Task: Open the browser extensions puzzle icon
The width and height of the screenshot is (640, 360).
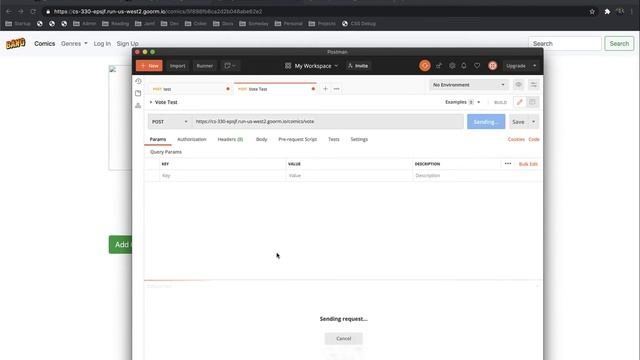Action: [x=607, y=11]
